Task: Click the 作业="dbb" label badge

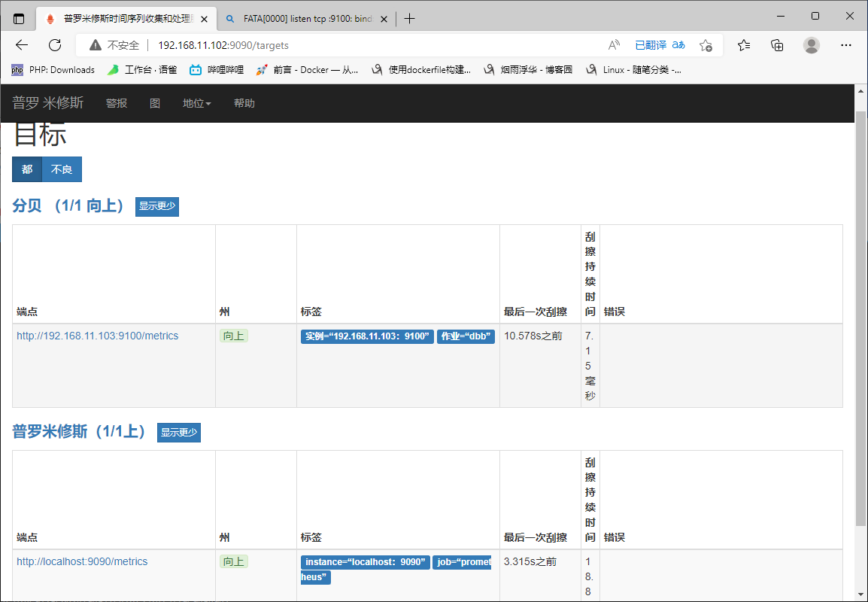Action: point(466,336)
